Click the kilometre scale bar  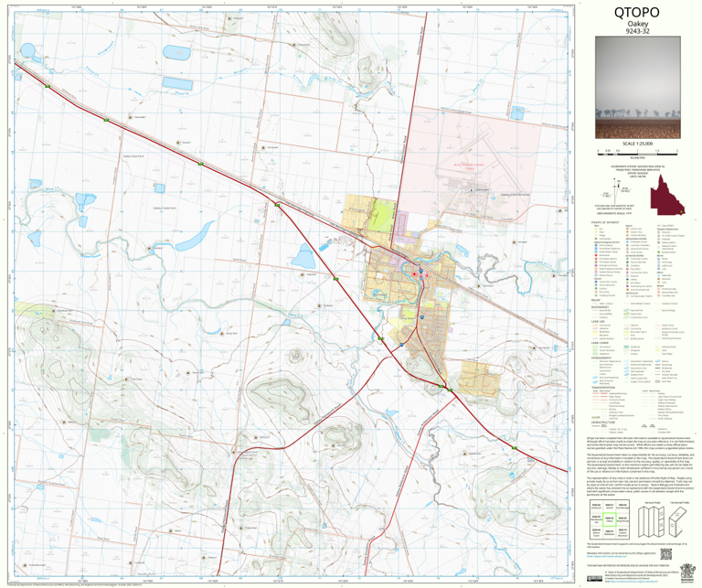coord(637,154)
